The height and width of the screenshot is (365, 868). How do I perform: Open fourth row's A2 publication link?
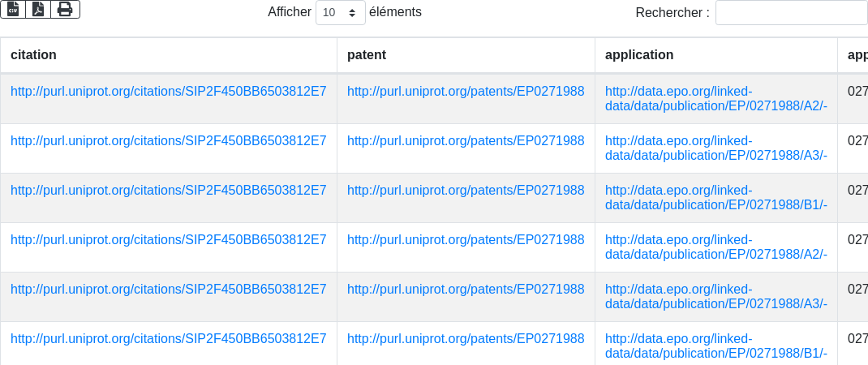tap(715, 247)
